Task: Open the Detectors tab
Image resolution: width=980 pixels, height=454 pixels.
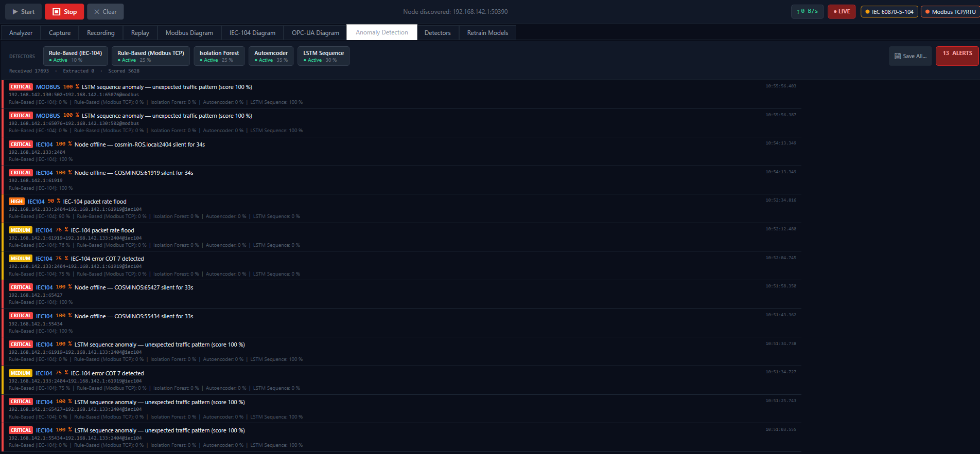Action: (x=437, y=32)
